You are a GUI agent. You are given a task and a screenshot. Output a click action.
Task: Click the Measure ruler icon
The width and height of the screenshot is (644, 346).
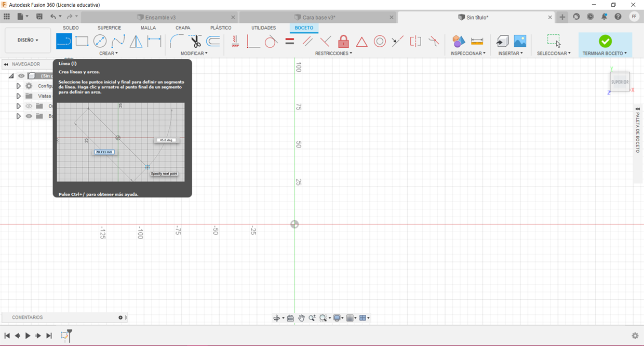477,41
